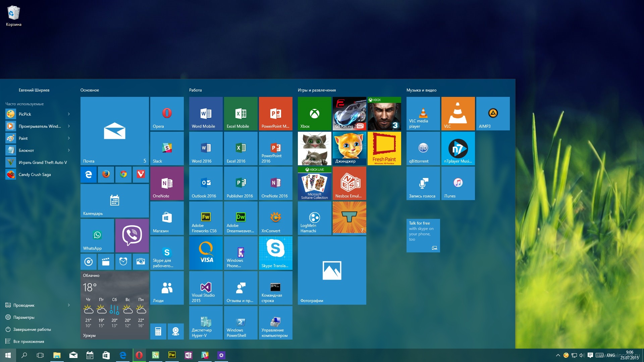Open the Opera browser tile
Image resolution: width=644 pixels, height=362 pixels.
coord(168,114)
